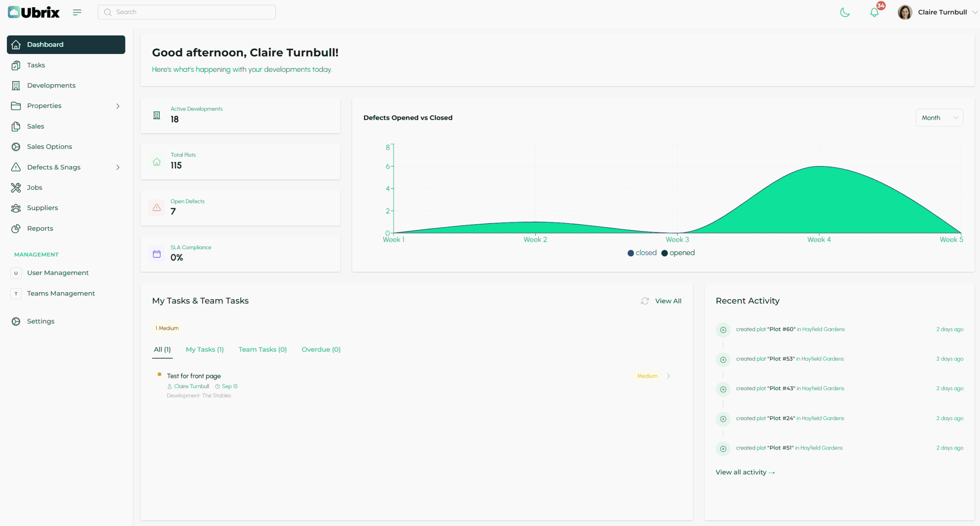Click the notifications bell icon

coord(874,12)
